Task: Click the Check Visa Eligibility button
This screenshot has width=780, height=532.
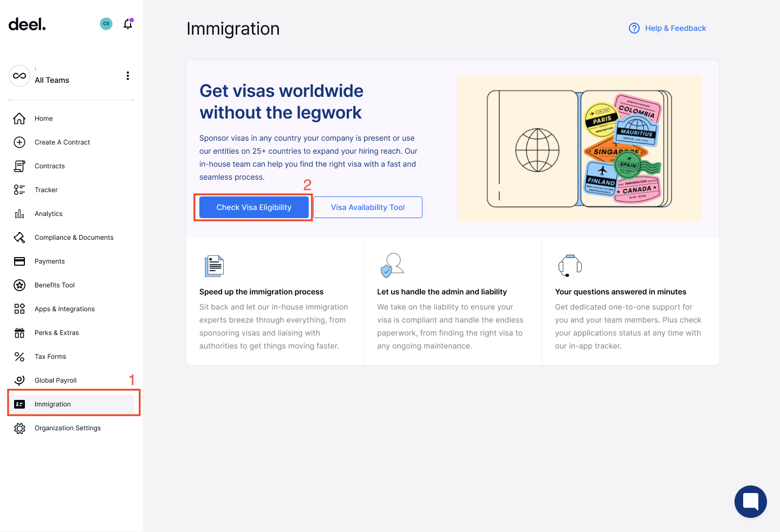Action: [x=253, y=207]
